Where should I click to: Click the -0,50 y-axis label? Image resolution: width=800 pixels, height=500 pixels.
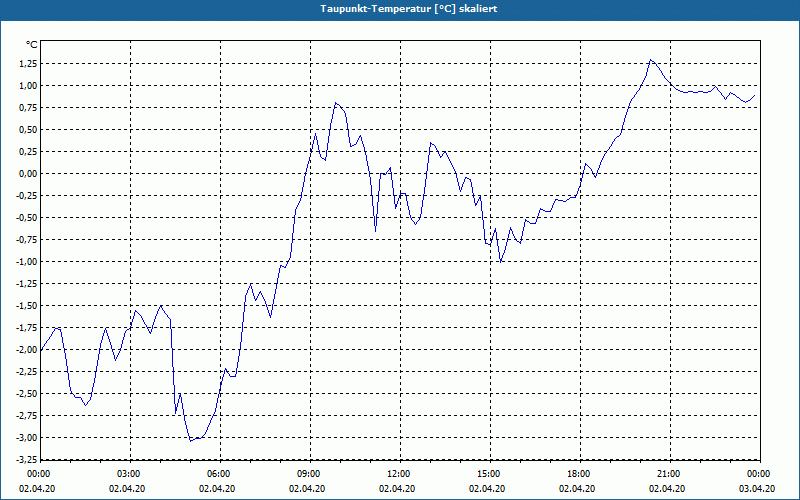point(28,217)
